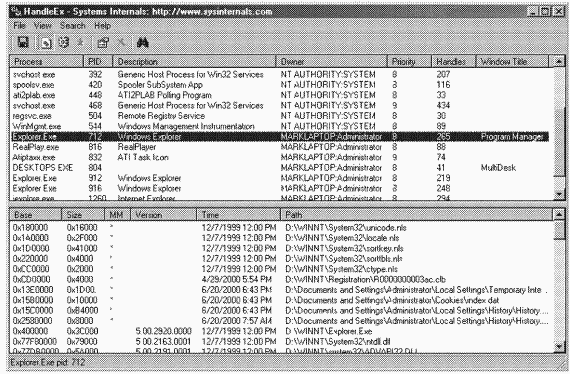Select the Atiptaxx.exe process row
The width and height of the screenshot is (570, 374).
(279, 157)
